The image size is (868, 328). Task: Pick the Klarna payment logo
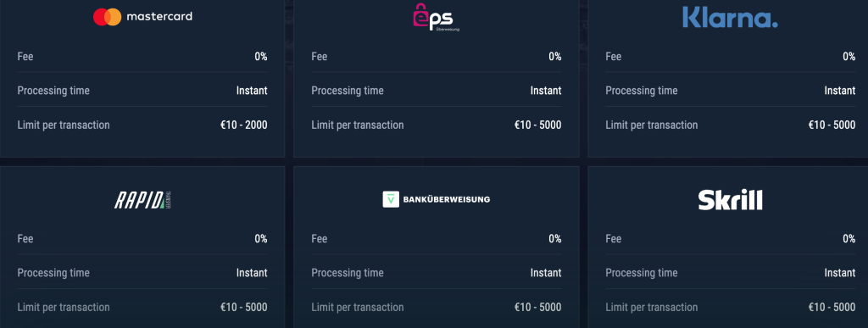730,17
